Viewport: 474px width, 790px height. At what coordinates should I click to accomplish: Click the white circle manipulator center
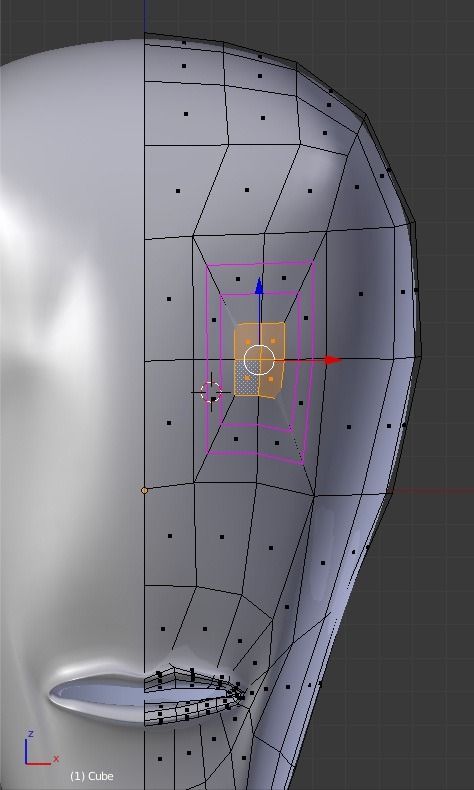tap(259, 360)
